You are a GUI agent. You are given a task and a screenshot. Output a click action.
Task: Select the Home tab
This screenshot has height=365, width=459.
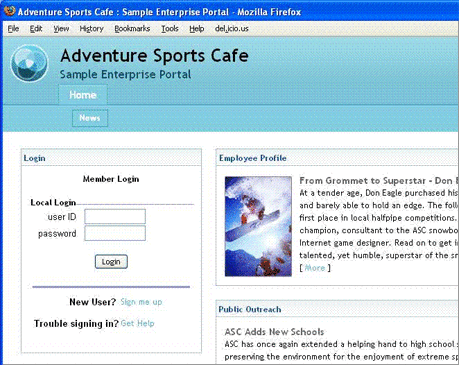click(83, 95)
